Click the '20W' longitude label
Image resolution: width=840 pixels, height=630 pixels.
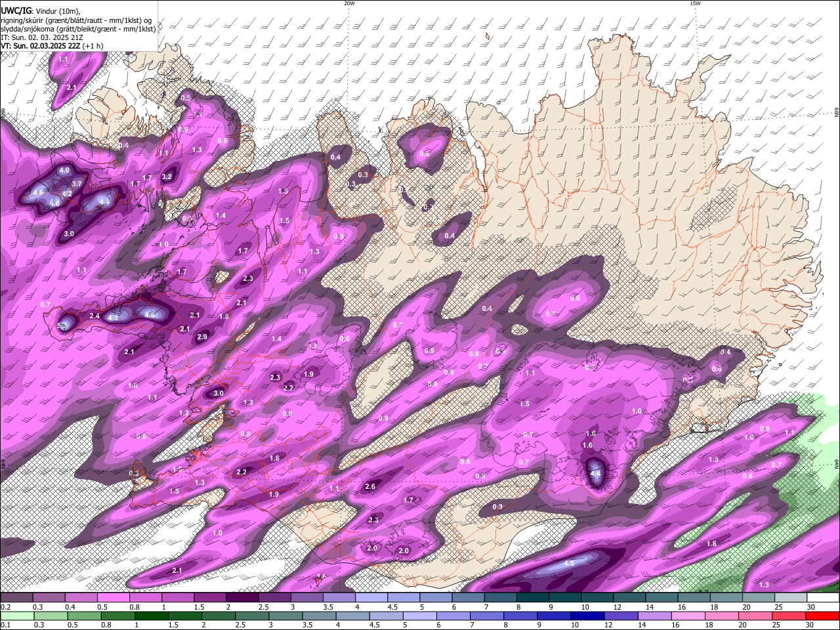pos(349,3)
